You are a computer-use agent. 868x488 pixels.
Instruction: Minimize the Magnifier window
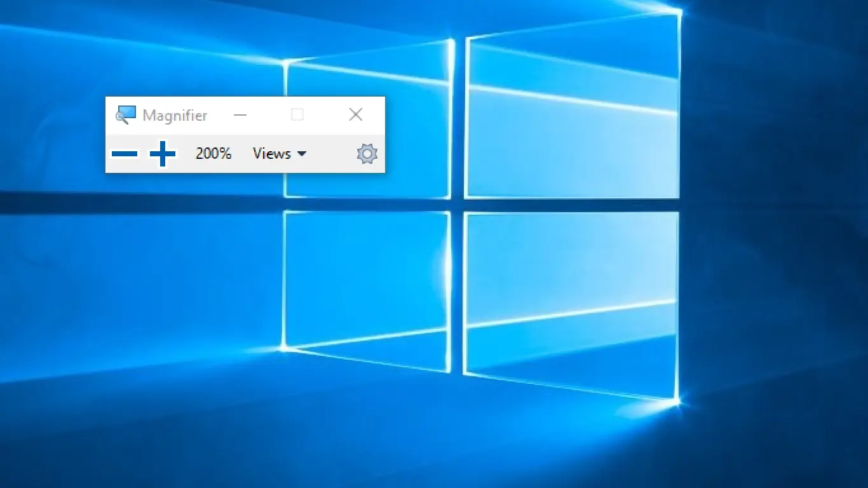click(x=240, y=115)
